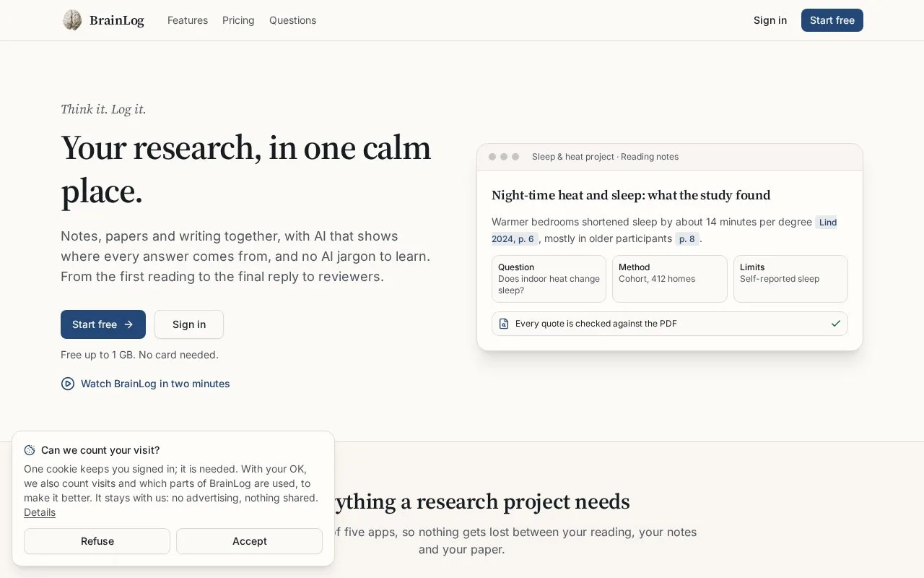The width and height of the screenshot is (924, 578).
Task: Click the PDF document icon in the quote check row
Action: (504, 324)
